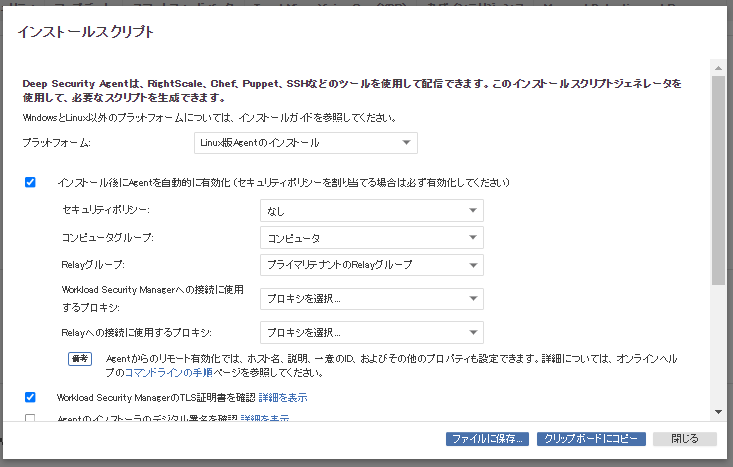Open the Relayグループ dropdown

click(x=372, y=265)
